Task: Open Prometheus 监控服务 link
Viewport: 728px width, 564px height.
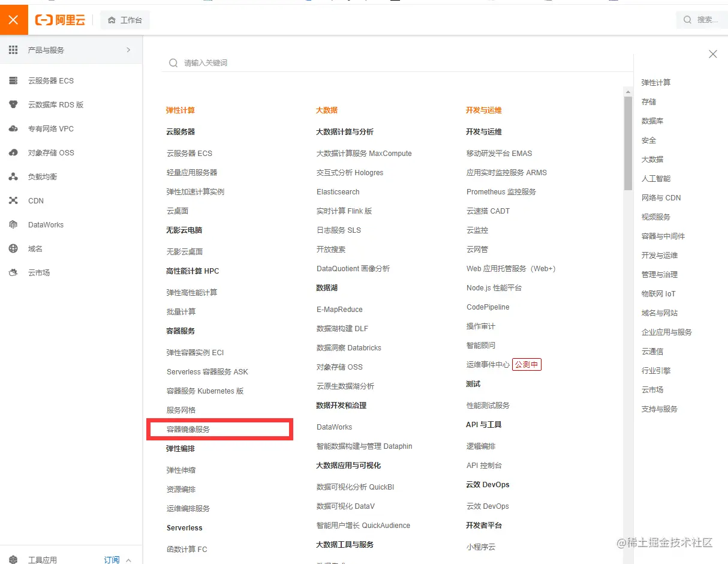Action: [x=501, y=191]
